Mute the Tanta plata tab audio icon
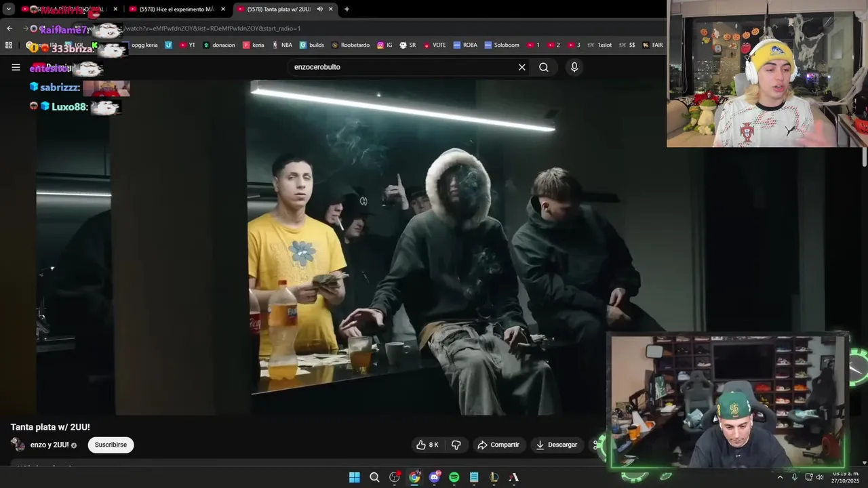The width and height of the screenshot is (868, 488). point(319,9)
